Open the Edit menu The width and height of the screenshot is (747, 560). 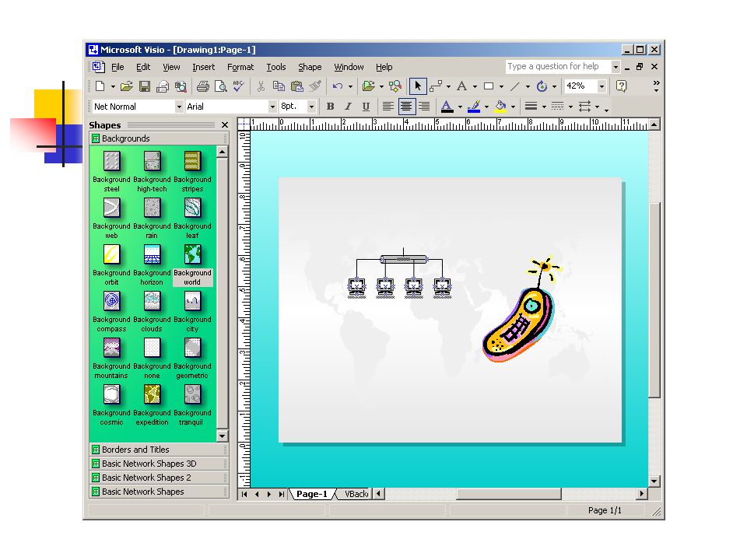tap(143, 67)
